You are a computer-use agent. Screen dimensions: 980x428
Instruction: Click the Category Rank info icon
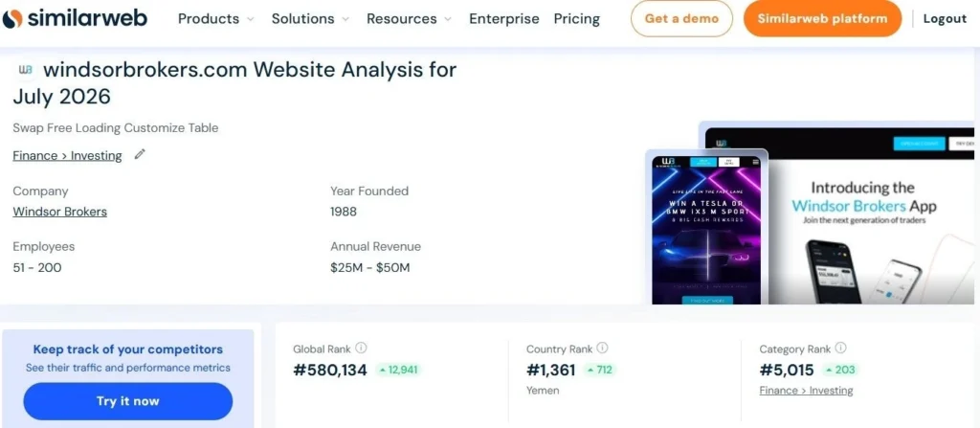(x=840, y=348)
